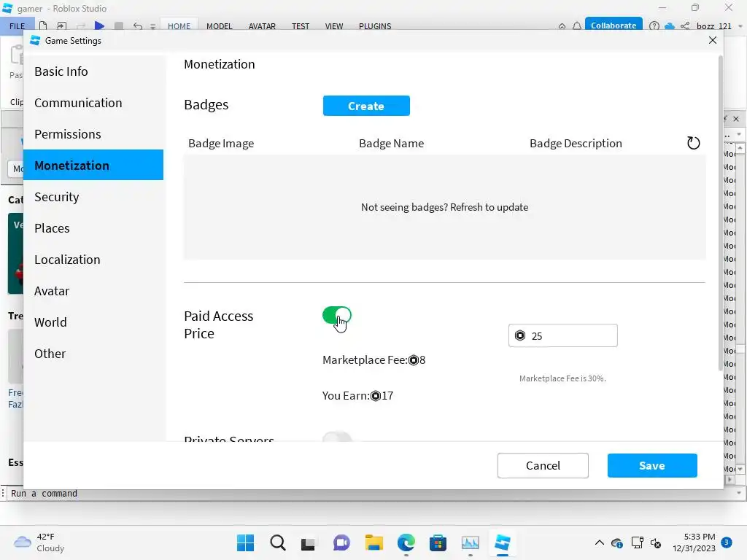Image resolution: width=747 pixels, height=560 pixels.
Task: Open Localization settings section
Action: (93, 260)
